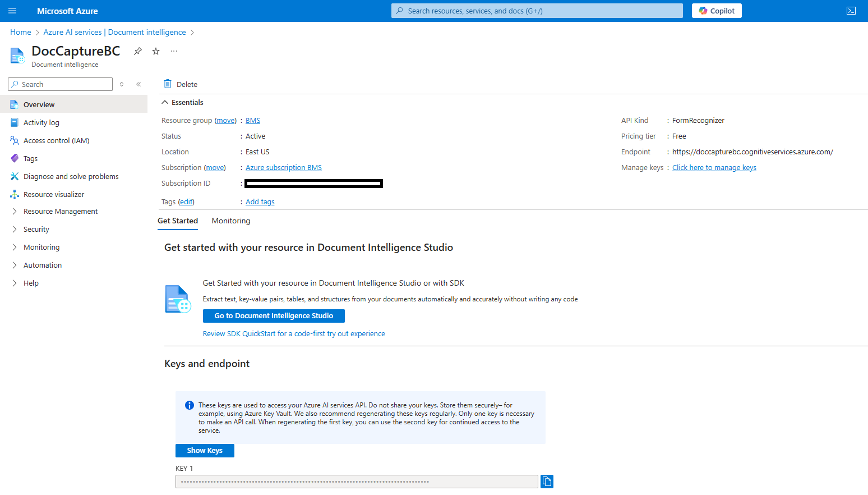The height and width of the screenshot is (495, 868).
Task: Open the more options ellipsis menu
Action: [174, 51]
